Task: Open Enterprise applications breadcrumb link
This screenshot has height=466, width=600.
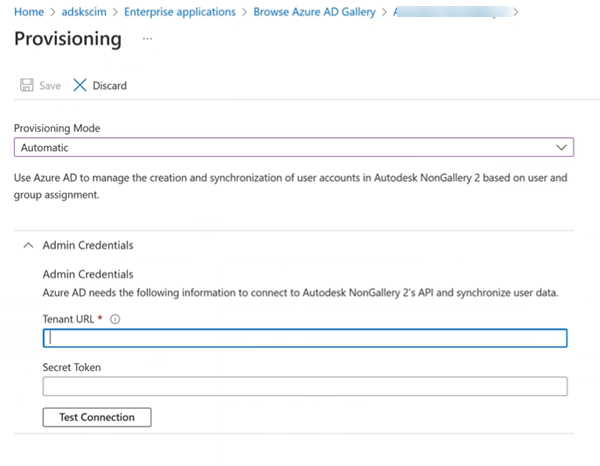Action: (180, 12)
